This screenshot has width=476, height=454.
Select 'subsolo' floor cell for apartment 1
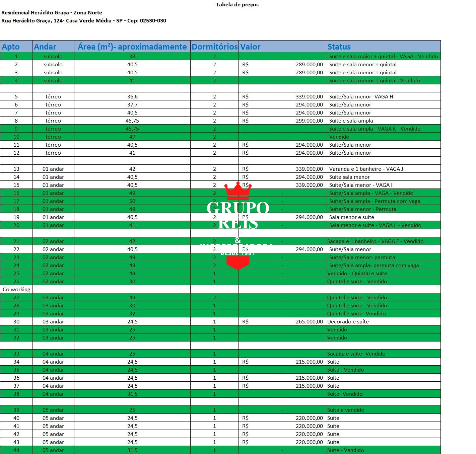coord(53,57)
